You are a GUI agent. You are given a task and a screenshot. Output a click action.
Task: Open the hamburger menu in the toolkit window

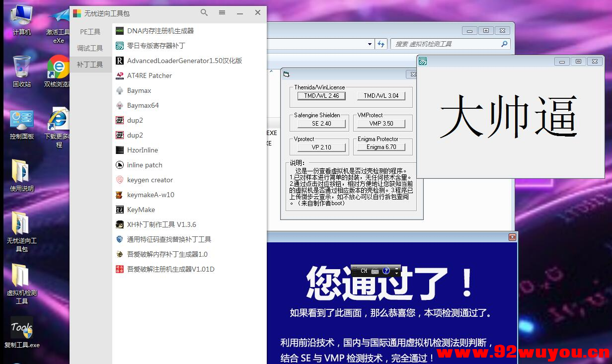pos(222,12)
